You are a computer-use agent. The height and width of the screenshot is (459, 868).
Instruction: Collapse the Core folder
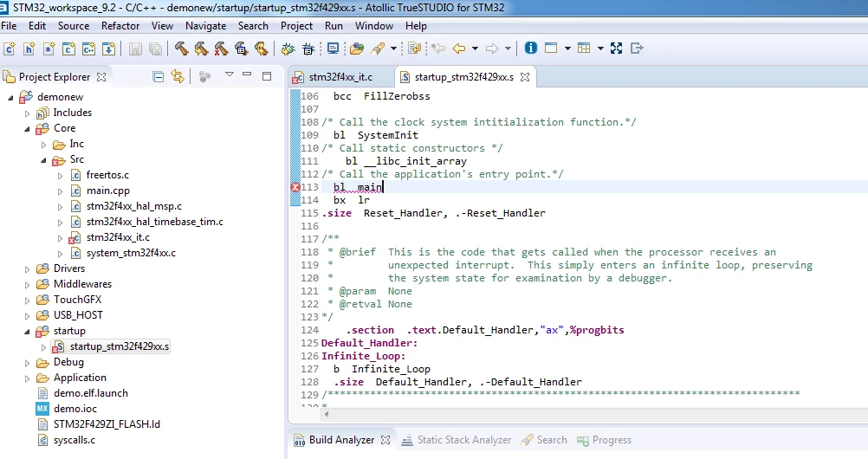pos(27,129)
